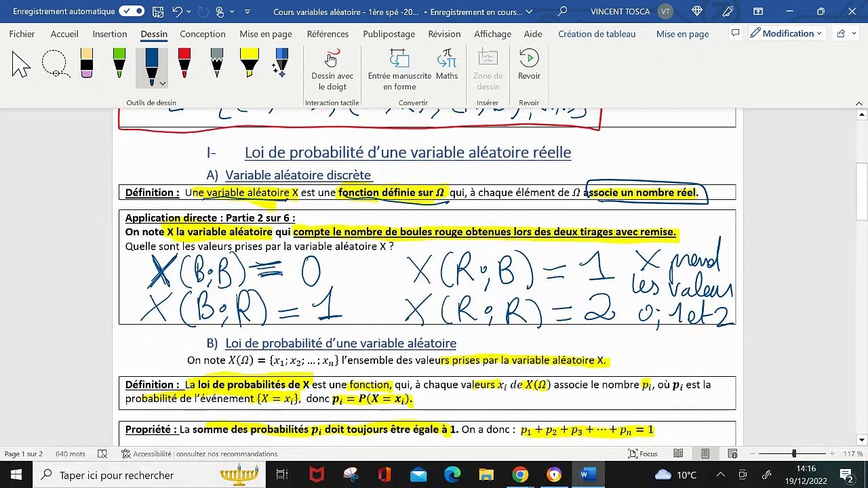Choose the yellow highlighter
Viewport: 868px width, 488px height.
click(x=250, y=63)
